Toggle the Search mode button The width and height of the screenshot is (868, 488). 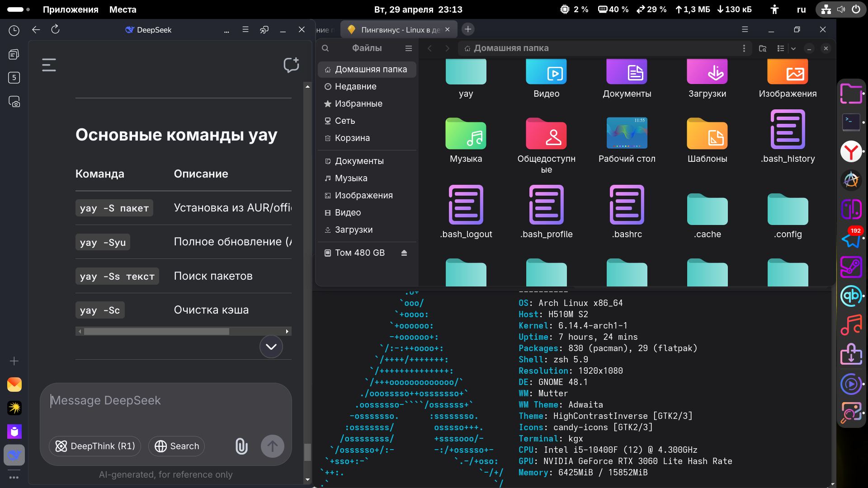pyautogui.click(x=177, y=446)
